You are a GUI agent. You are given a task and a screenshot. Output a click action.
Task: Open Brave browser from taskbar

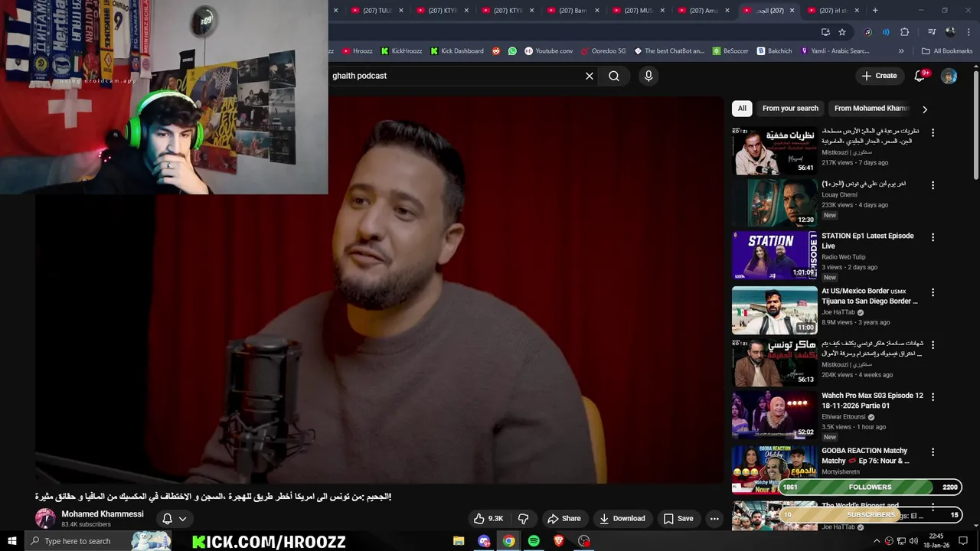pos(559,541)
